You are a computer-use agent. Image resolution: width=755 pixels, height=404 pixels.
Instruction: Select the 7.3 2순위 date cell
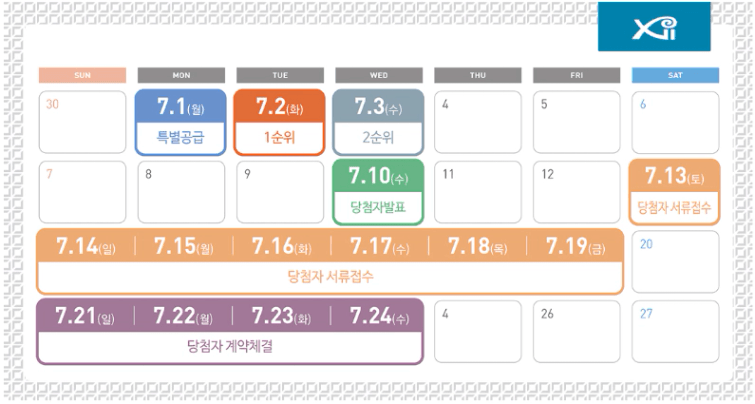(x=378, y=122)
